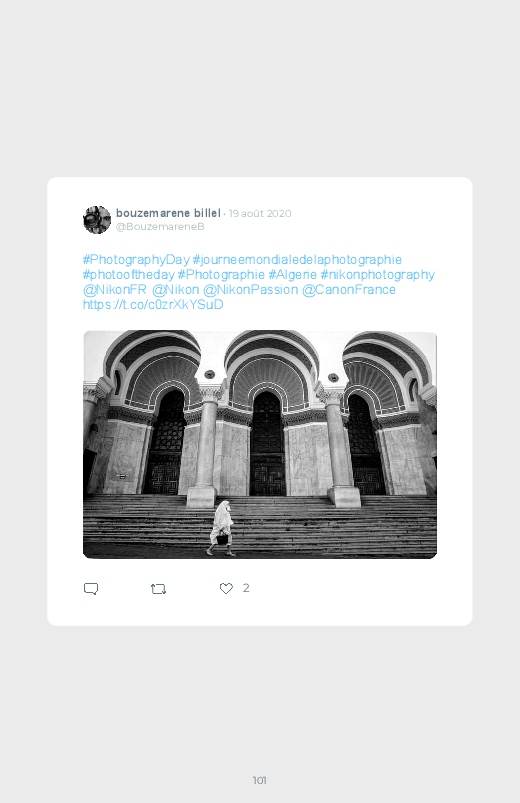Click the author name bouzemarene billel
Viewport: 520px width, 803px height.
[x=168, y=213]
